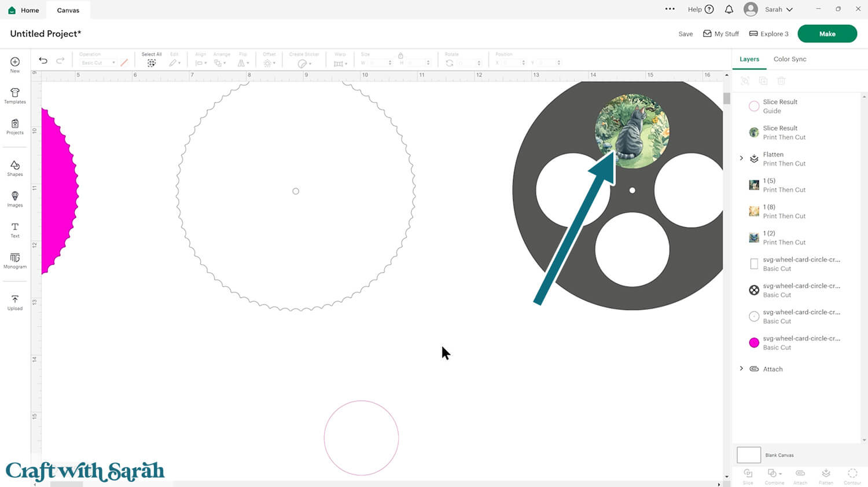Image resolution: width=868 pixels, height=487 pixels.
Task: Click the Untitled Project title
Action: pyautogui.click(x=46, y=34)
